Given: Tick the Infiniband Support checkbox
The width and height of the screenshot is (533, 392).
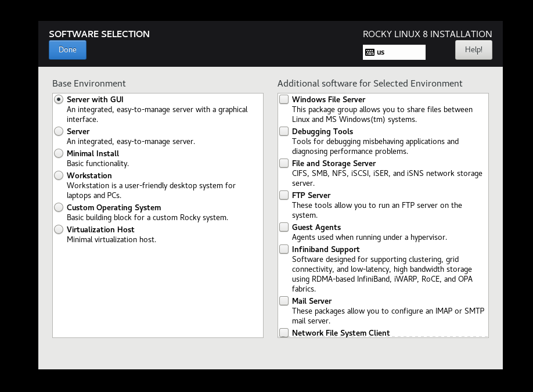Looking at the screenshot, I should coord(284,249).
